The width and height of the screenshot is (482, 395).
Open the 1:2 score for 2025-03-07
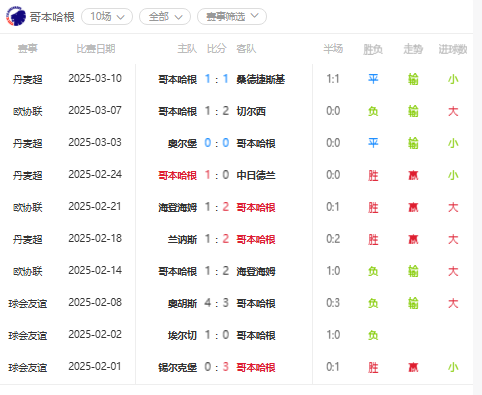[x=217, y=111]
